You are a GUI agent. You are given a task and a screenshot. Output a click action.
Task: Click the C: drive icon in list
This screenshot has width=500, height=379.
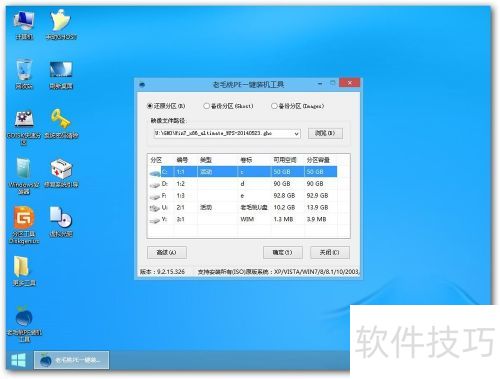tap(155, 173)
